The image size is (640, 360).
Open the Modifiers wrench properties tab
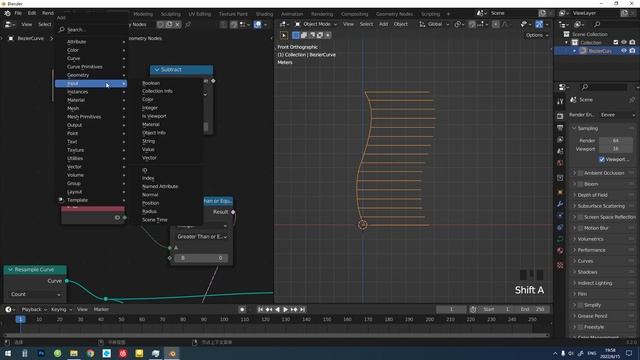point(560,204)
